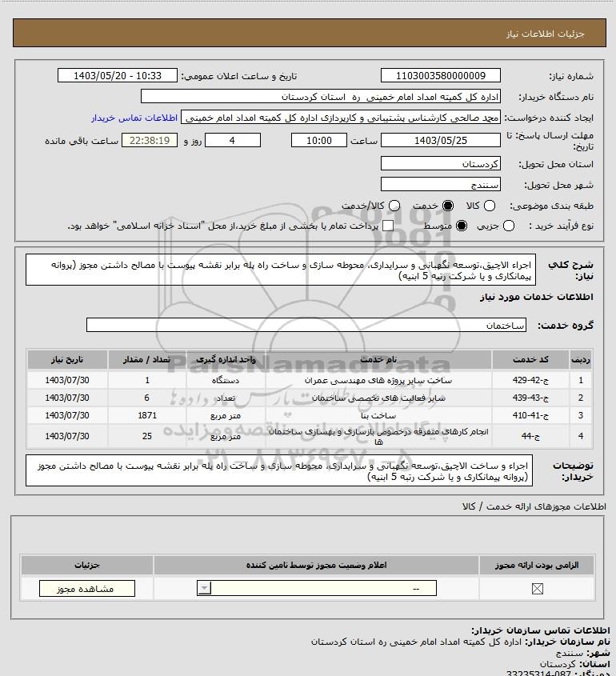This screenshot has height=676, width=616.
Task: Click service code ج-43-439
Action: (530, 398)
